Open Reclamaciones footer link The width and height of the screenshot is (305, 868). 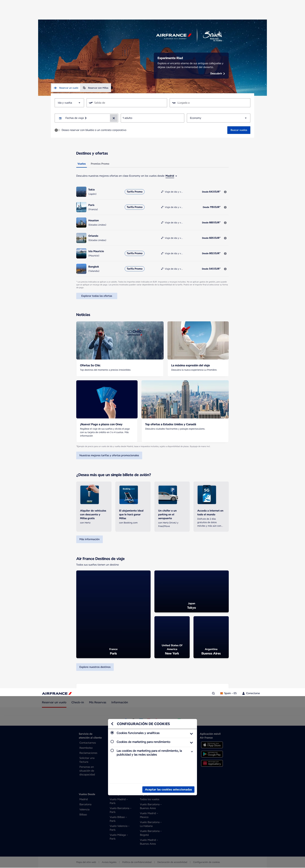tap(88, 753)
